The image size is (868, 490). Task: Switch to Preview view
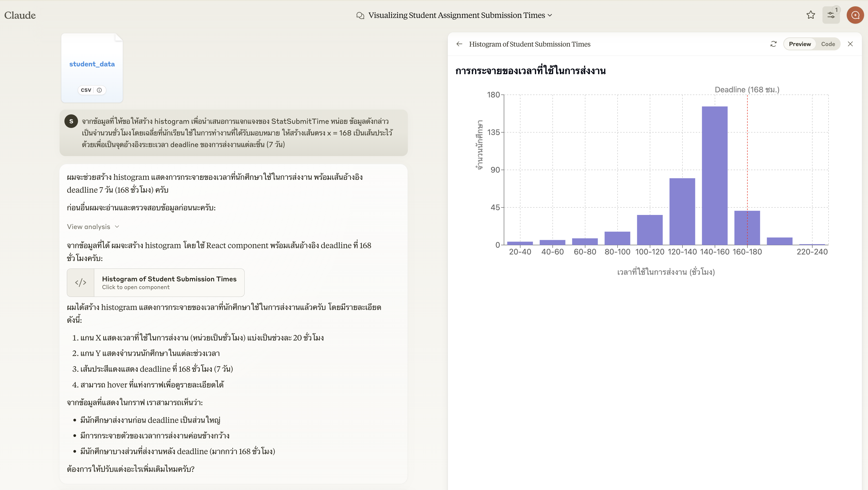pyautogui.click(x=800, y=44)
